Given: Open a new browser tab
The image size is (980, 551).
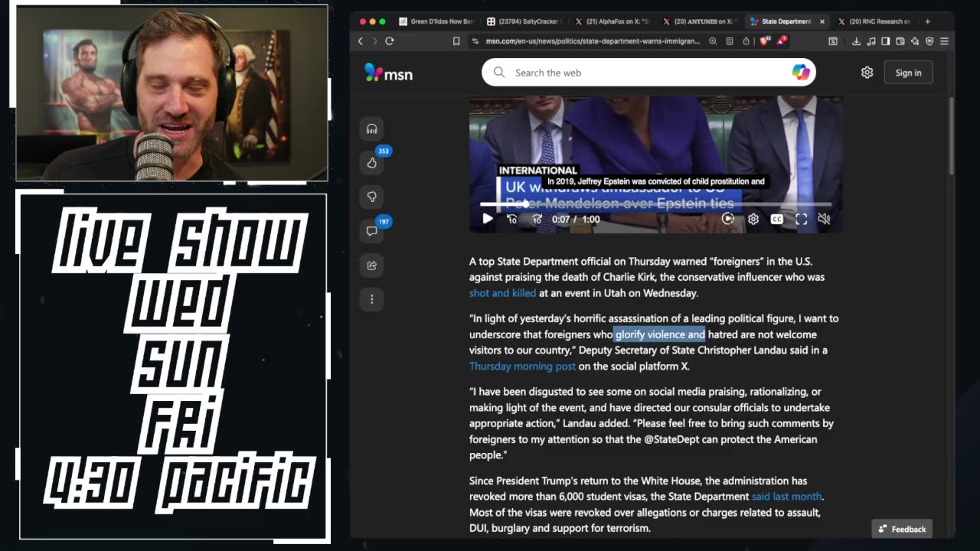Looking at the screenshot, I should [927, 21].
